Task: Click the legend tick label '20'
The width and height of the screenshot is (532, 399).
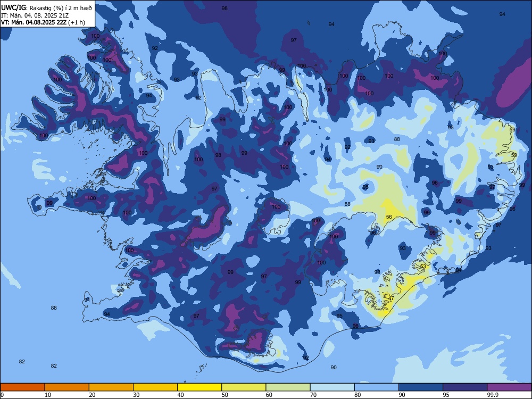Action: click(92, 395)
